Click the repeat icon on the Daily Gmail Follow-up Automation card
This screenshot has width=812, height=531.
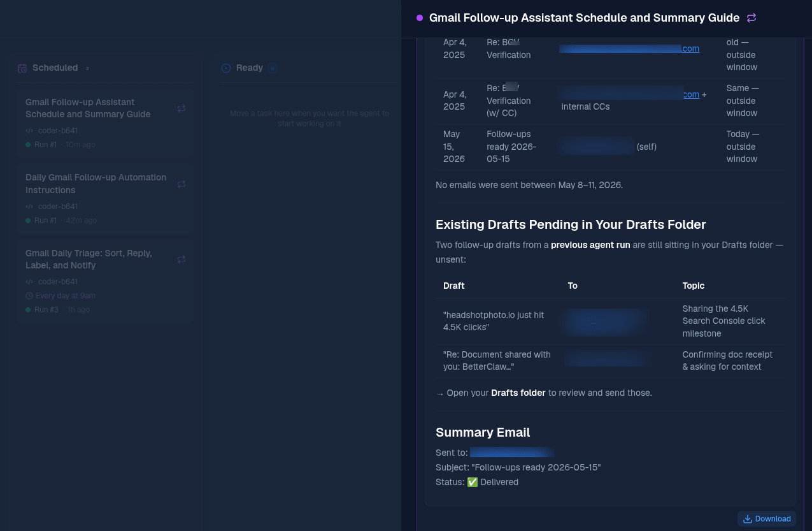coord(182,184)
